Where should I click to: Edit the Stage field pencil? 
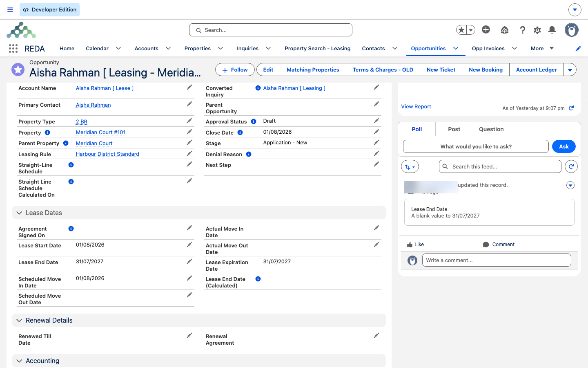tap(376, 142)
